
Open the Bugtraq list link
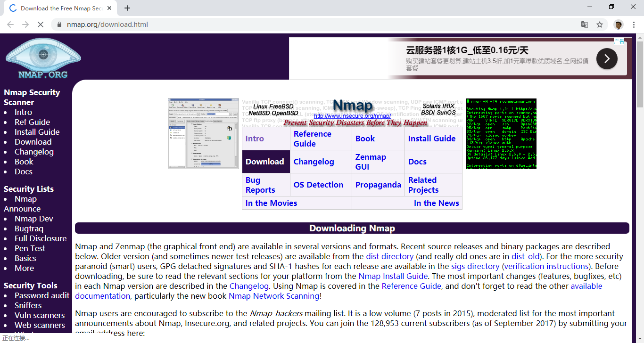coord(29,229)
